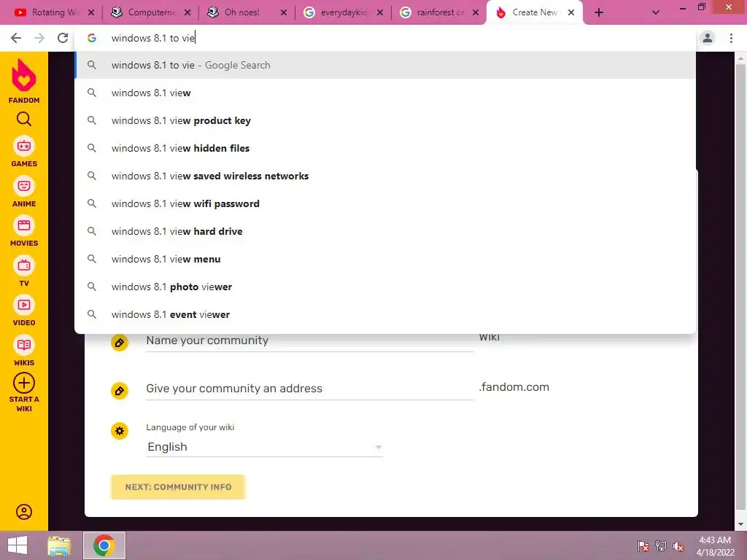Click the Start a Wiki plus icon

click(24, 383)
